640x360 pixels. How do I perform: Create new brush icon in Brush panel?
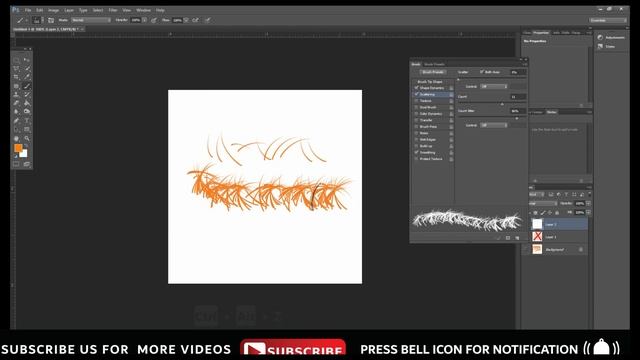pyautogui.click(x=517, y=238)
